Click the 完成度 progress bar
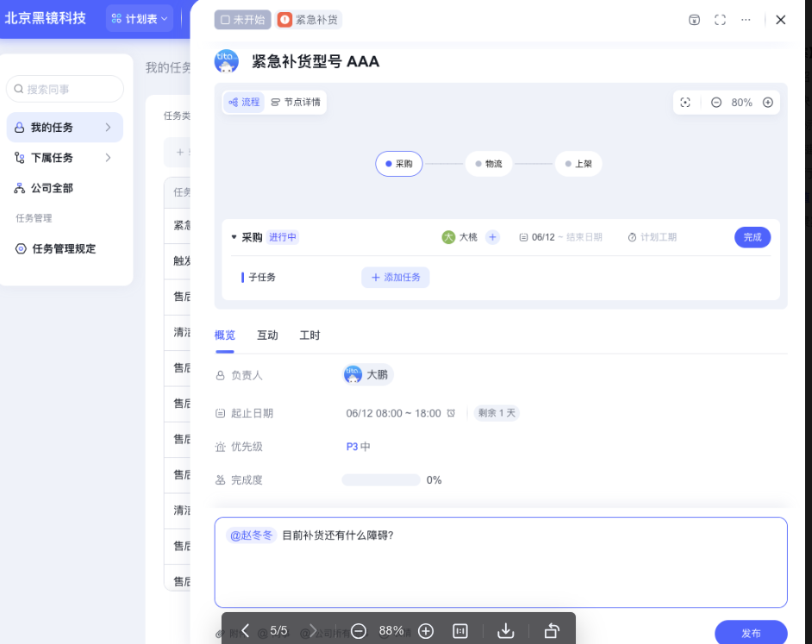This screenshot has width=812, height=644. pos(381,480)
